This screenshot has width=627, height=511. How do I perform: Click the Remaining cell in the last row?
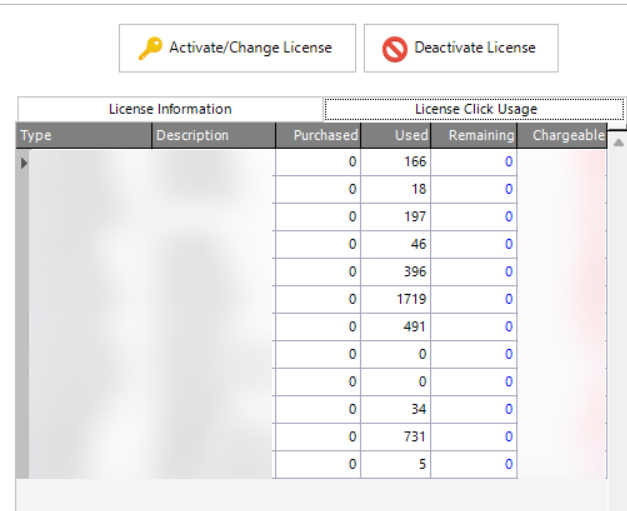474,464
